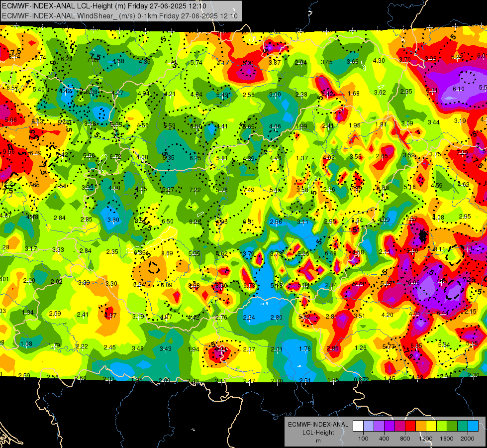Screen dimensions: 487x448
Task: Click the grid value 5.16
Action: (x=410, y=187)
